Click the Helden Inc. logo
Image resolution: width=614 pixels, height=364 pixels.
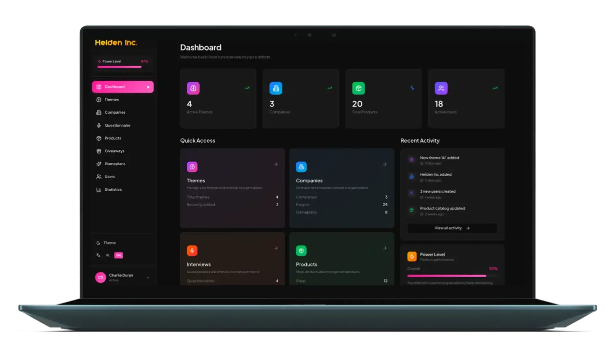tap(116, 43)
